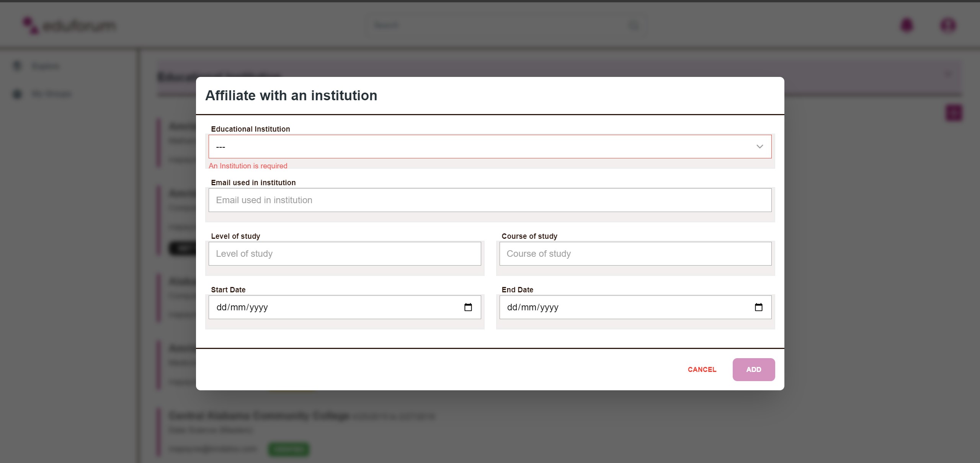Click the End Date dd/mm/yyyy text
This screenshot has width=980, height=463.
[533, 307]
